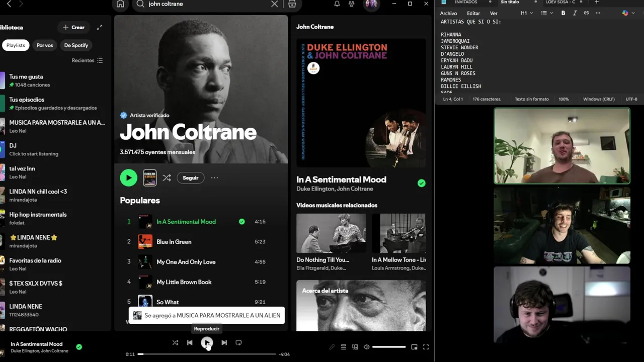The image size is (644, 362).
Task: Play the track So What
Action: coord(168,302)
